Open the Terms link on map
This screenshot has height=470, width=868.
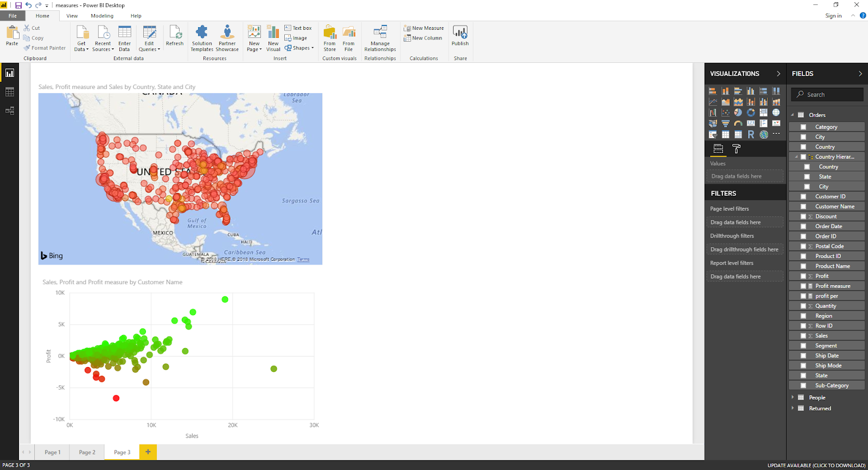tap(303, 260)
